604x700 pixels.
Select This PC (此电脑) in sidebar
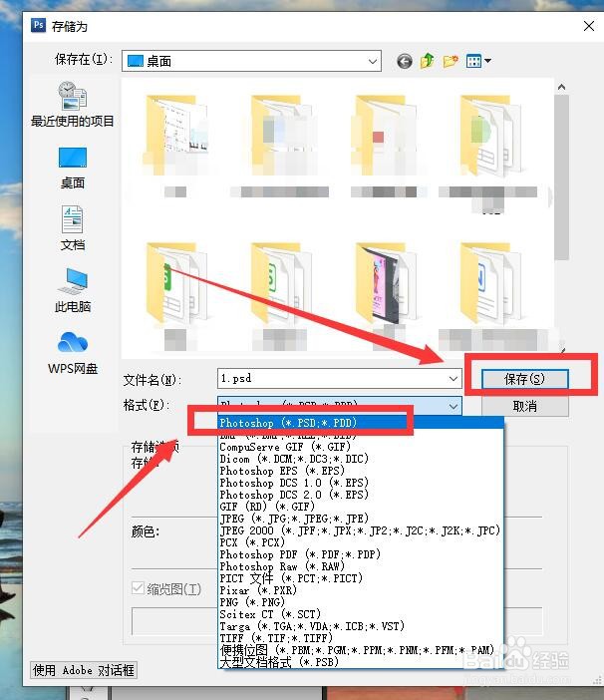click(x=73, y=290)
